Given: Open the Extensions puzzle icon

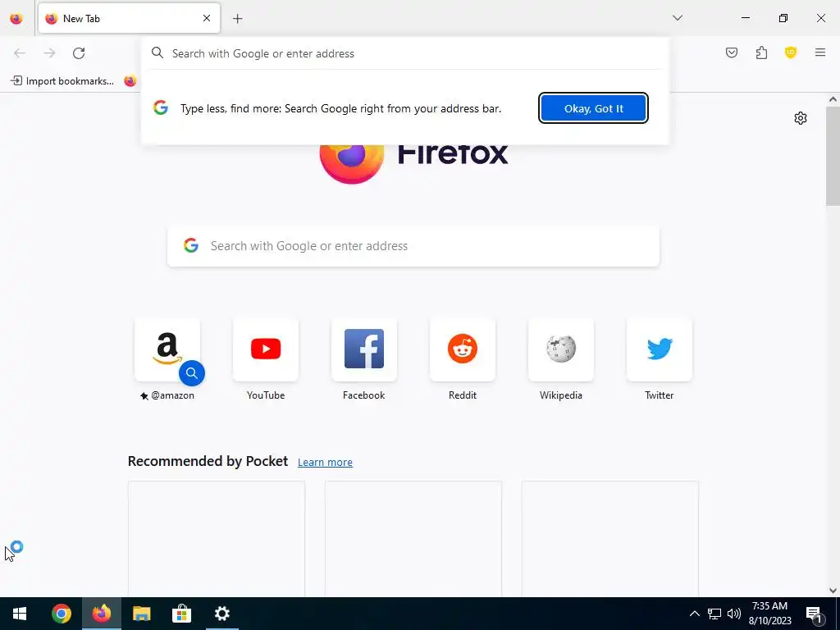Looking at the screenshot, I should pyautogui.click(x=761, y=52).
